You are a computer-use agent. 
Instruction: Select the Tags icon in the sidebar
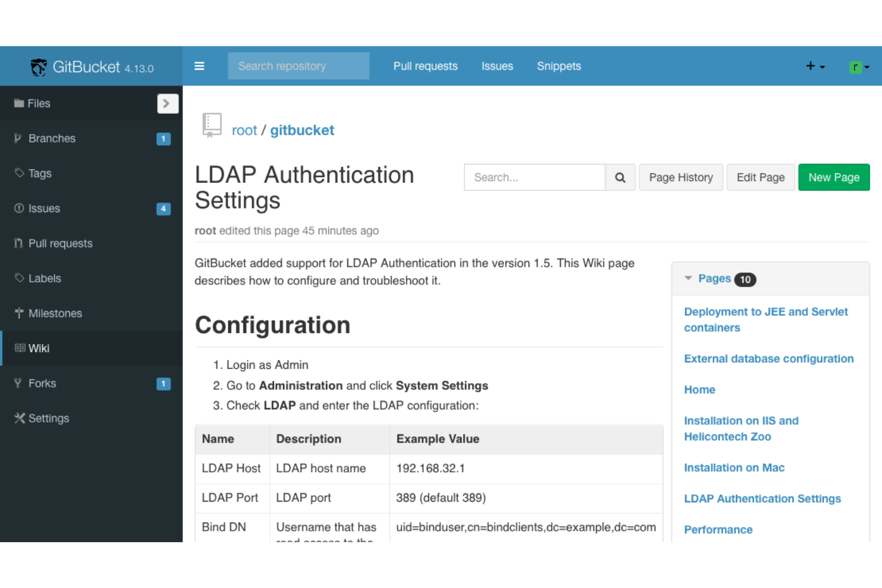(20, 173)
